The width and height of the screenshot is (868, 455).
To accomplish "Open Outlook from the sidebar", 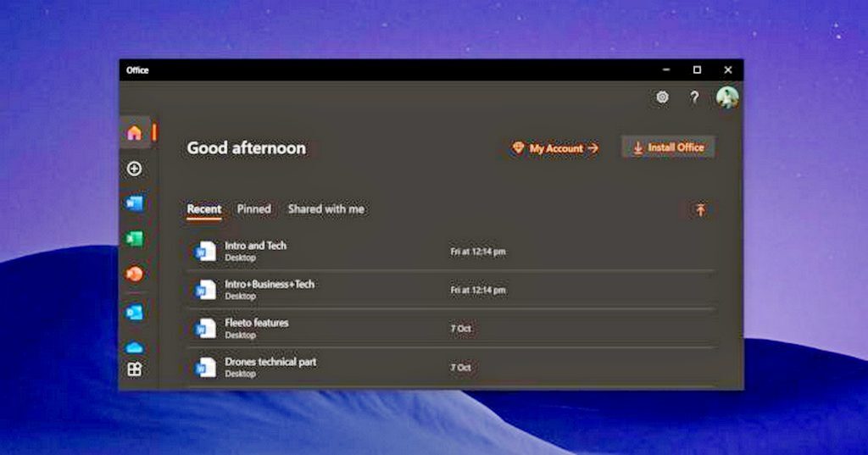I will click(134, 312).
